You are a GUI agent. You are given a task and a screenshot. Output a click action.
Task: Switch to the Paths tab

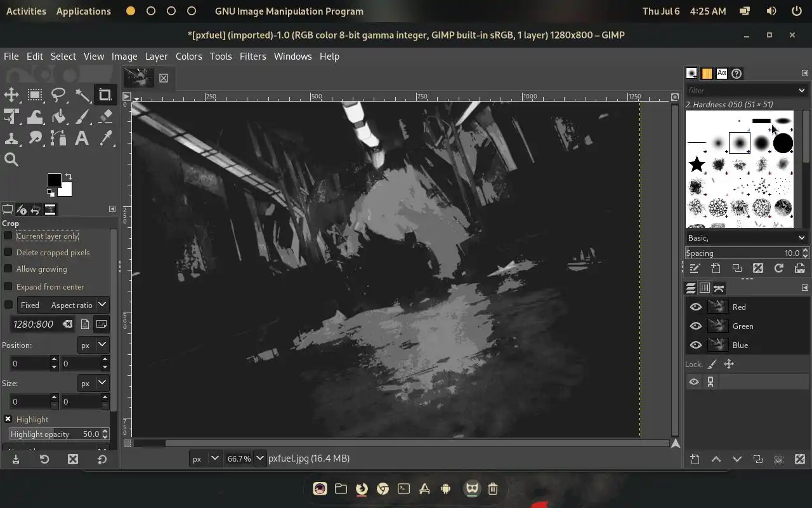pyautogui.click(x=719, y=288)
